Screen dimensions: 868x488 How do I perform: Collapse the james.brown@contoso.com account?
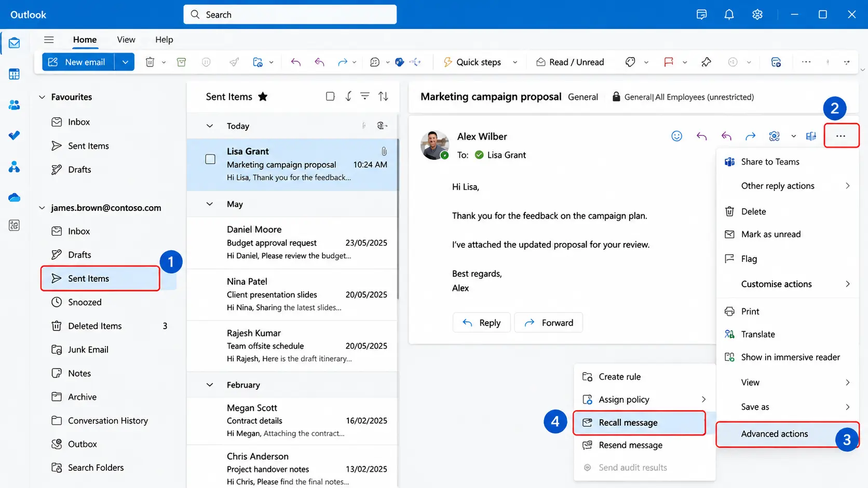42,208
